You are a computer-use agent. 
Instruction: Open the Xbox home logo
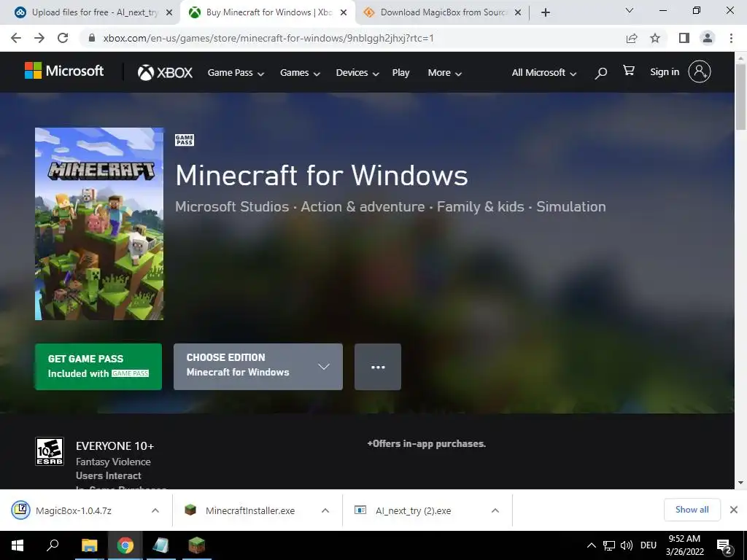click(x=165, y=72)
